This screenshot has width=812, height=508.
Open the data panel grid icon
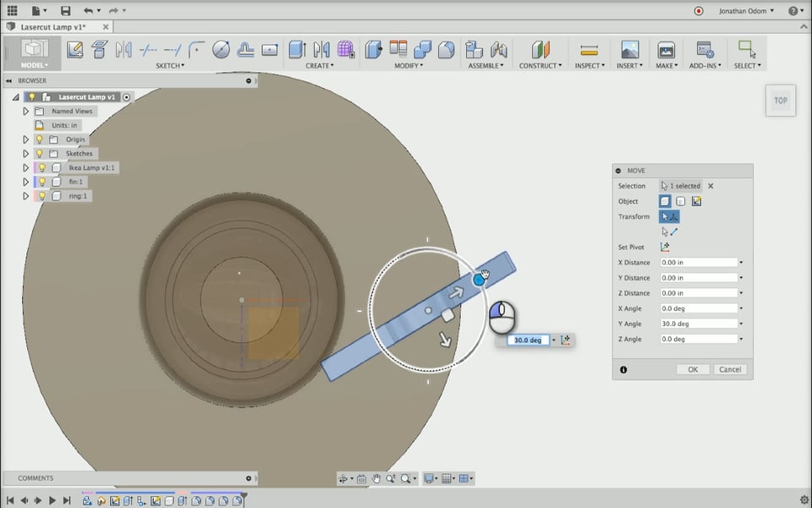click(12, 10)
